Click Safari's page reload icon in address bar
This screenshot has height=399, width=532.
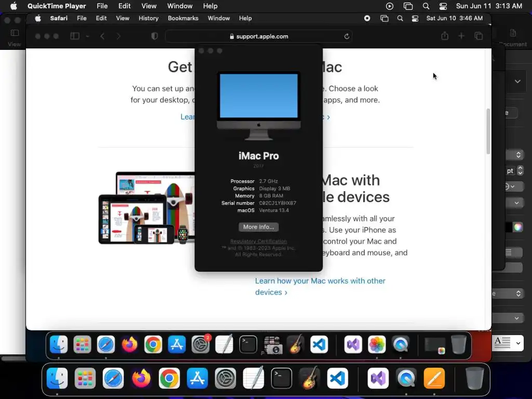pyautogui.click(x=347, y=36)
